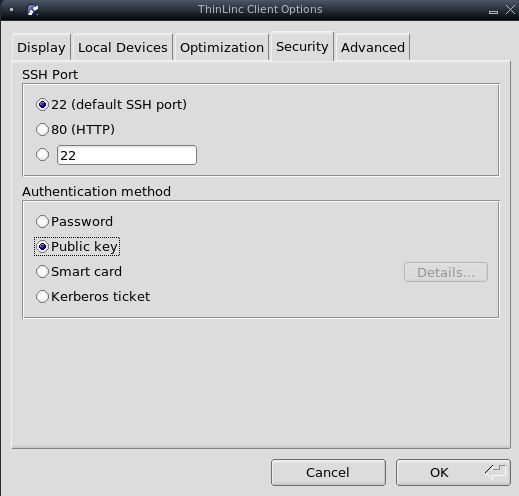Confirm settings with the OK button
This screenshot has height=496, width=519.
(x=453, y=472)
